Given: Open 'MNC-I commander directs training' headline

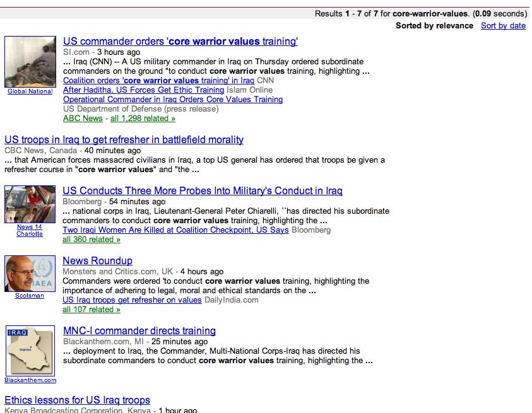Looking at the screenshot, I should (139, 331).
